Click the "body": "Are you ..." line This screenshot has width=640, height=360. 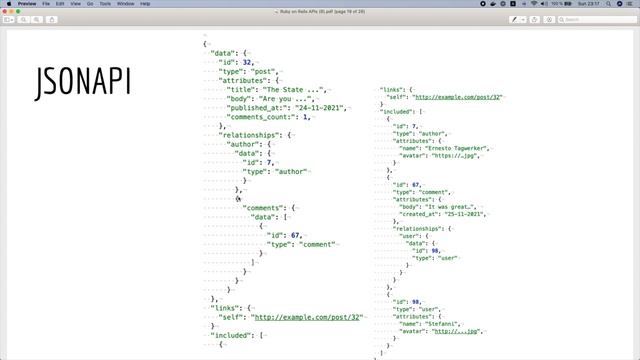[270, 99]
